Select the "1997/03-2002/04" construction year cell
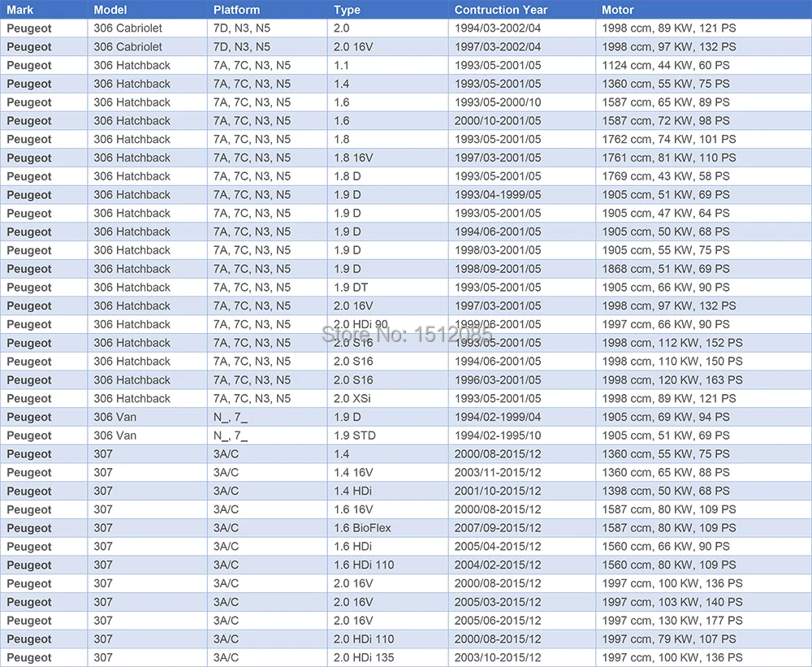812x667 pixels. 522,46
